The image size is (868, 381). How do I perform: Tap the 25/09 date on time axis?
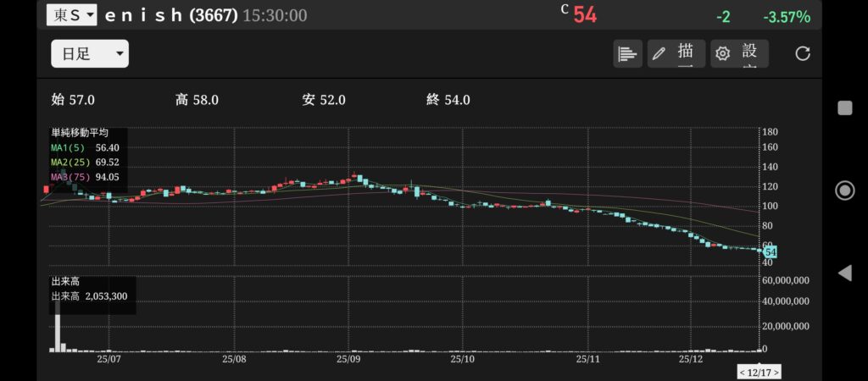point(349,359)
